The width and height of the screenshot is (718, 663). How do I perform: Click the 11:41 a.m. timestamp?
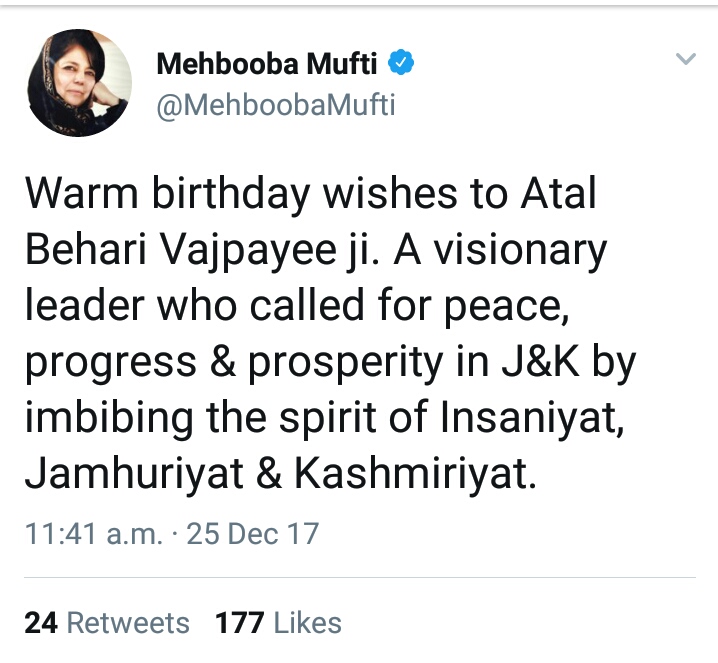94,534
